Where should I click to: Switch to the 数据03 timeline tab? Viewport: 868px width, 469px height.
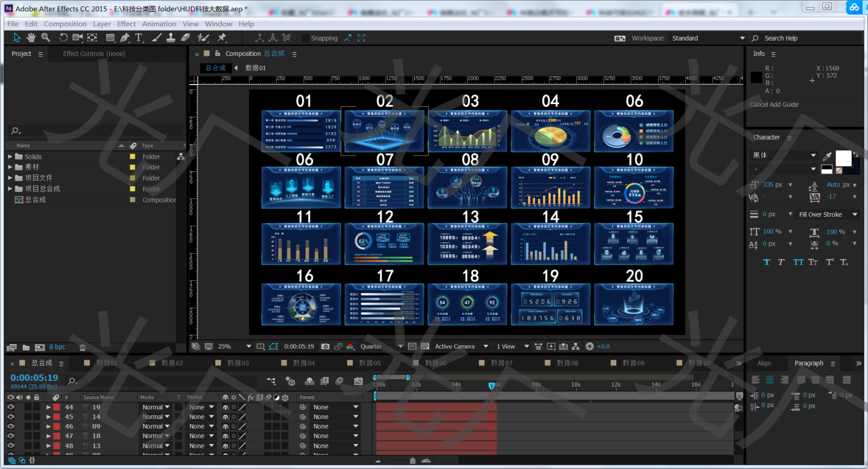coord(238,363)
